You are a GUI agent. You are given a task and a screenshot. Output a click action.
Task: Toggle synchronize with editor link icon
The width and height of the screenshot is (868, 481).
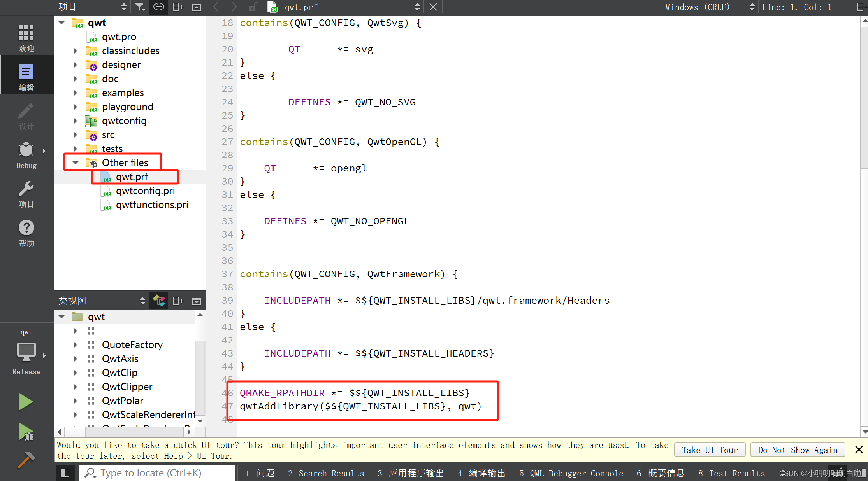(158, 7)
